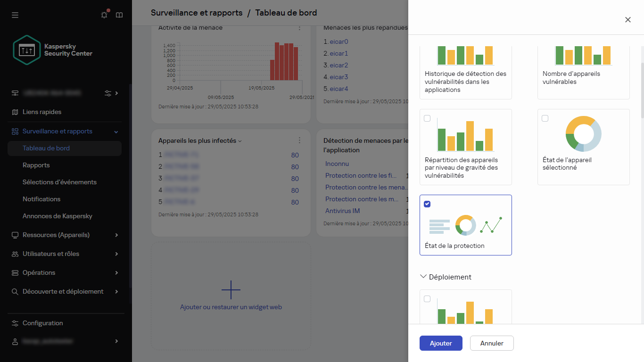Click the plus icon to add a web widget
Viewport: 644px width, 362px height.
coord(231,289)
